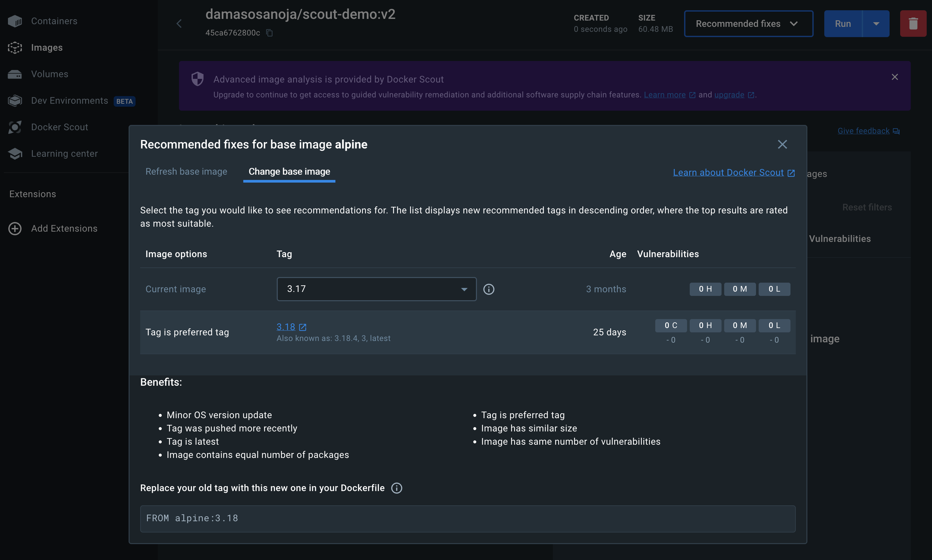Open the 3.17 tag selector
Viewport: 932px width, 560px height.
click(376, 289)
